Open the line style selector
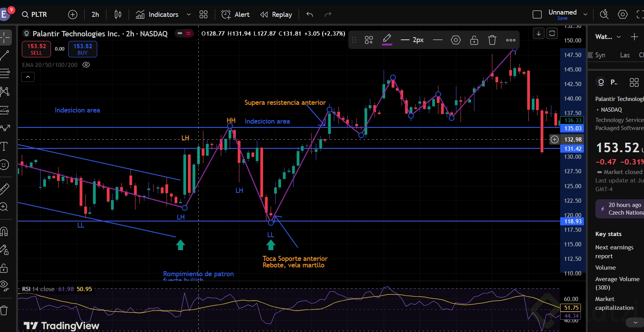Image resolution: width=644 pixels, height=332 pixels. 438,40
